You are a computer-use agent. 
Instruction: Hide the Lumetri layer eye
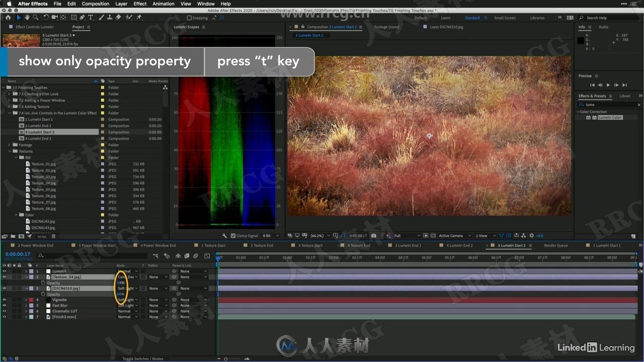[4, 271]
